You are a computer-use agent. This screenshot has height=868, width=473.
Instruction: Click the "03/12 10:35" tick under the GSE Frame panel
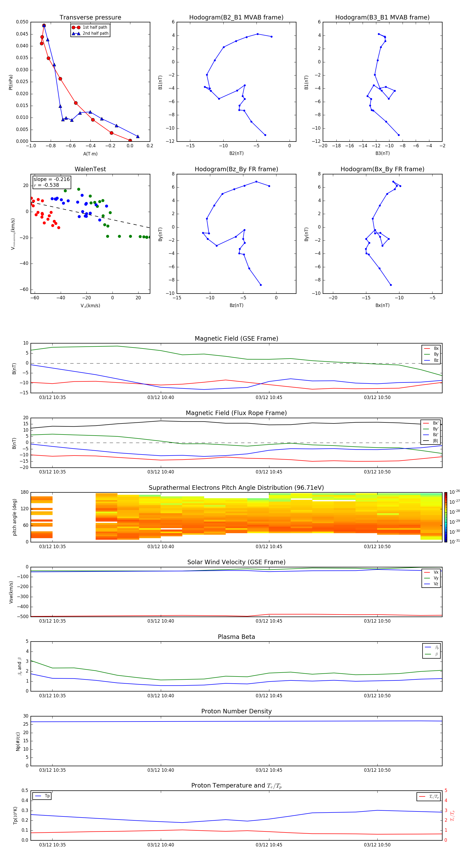click(52, 398)
